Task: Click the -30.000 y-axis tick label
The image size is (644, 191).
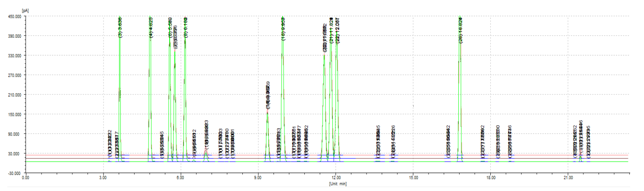Action: pos(13,173)
